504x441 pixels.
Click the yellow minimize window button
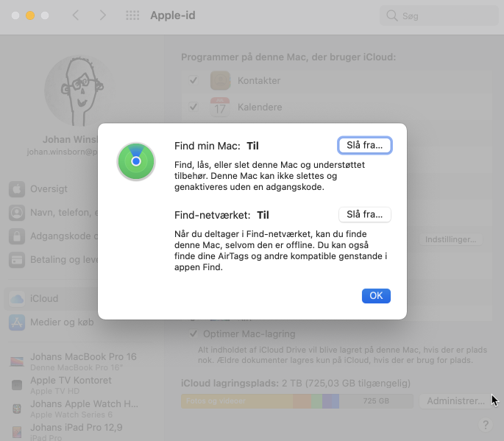click(x=30, y=15)
